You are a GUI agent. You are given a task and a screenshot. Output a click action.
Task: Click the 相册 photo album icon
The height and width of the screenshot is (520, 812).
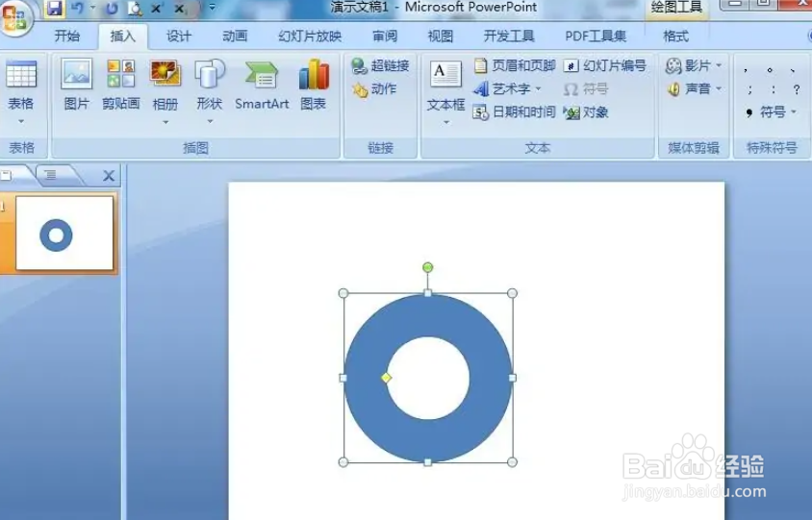[x=165, y=84]
